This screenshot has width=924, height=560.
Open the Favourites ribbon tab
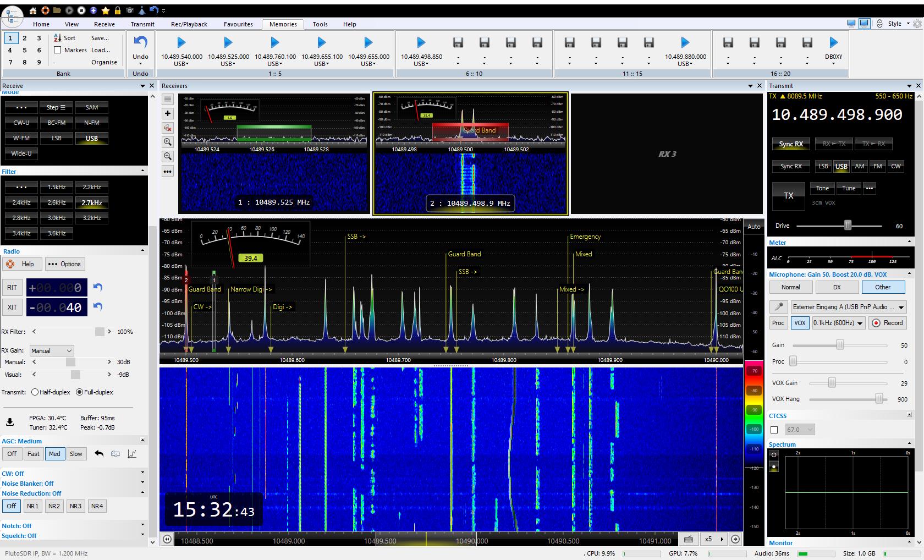(238, 24)
